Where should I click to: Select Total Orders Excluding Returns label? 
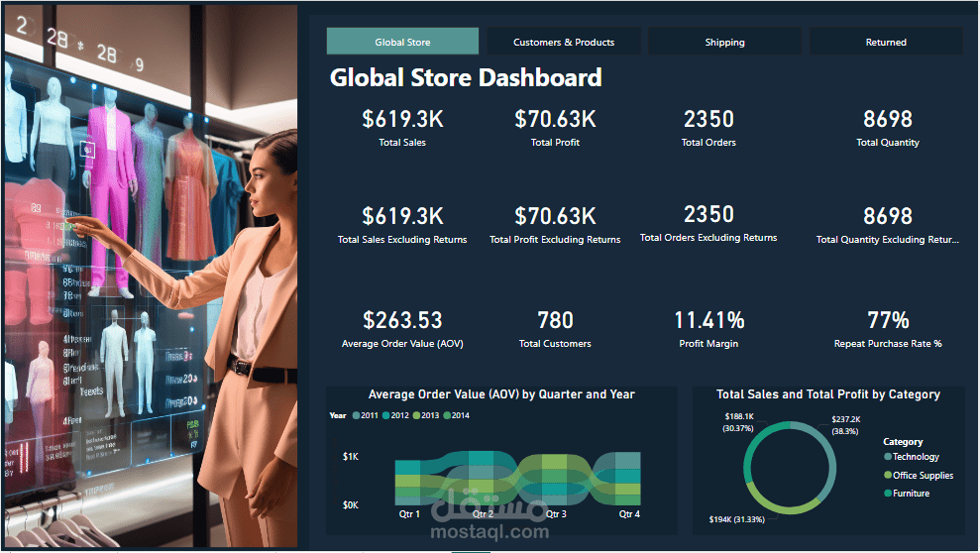click(x=708, y=238)
